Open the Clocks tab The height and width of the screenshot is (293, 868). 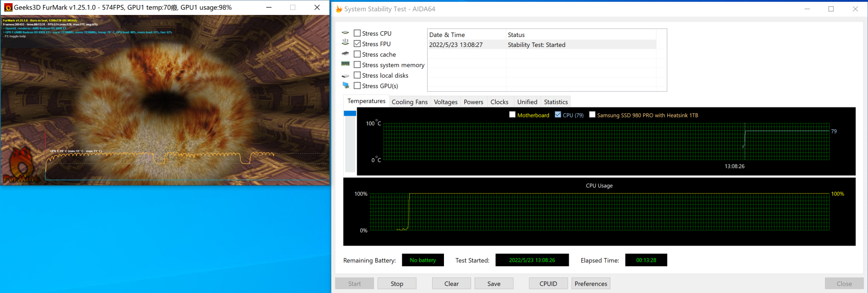pyautogui.click(x=500, y=102)
